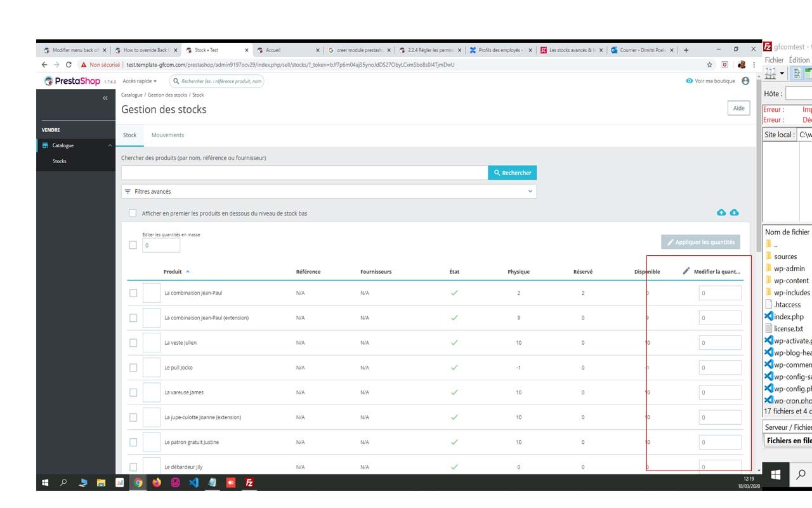The width and height of the screenshot is (812, 508).
Task: Switch to the Mouvements tab
Action: point(167,135)
